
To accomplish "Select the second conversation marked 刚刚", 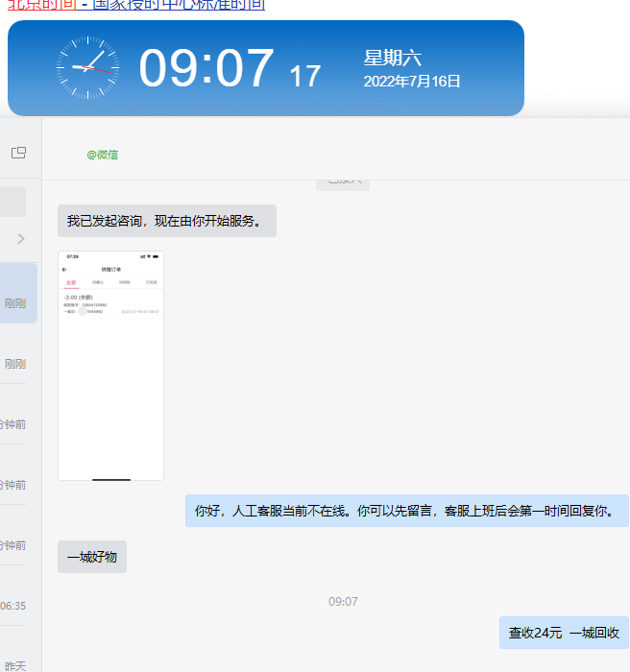I will pos(14,364).
